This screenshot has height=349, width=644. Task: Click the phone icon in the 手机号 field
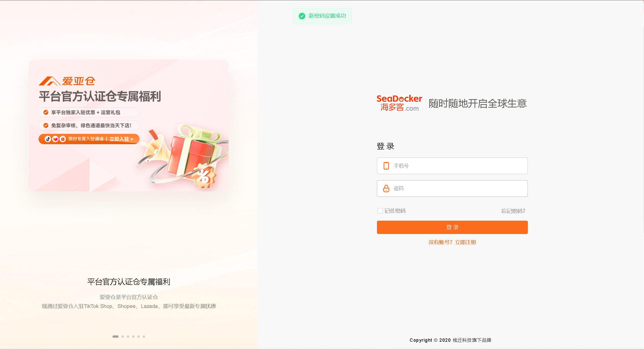pyautogui.click(x=386, y=166)
